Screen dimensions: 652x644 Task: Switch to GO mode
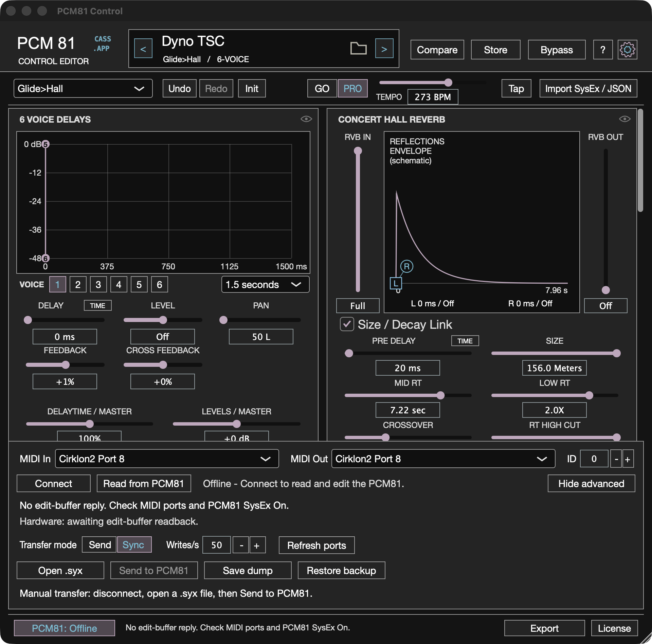(322, 89)
